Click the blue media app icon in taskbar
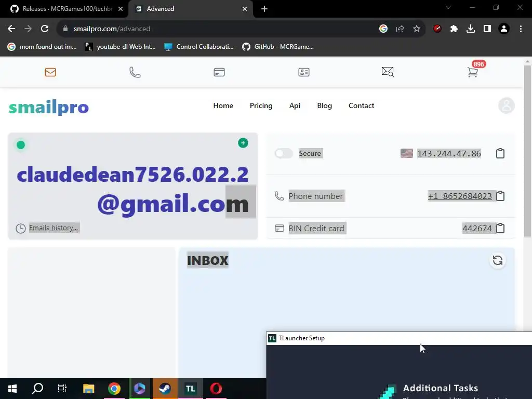Screen dimensions: 532x399 139,389
